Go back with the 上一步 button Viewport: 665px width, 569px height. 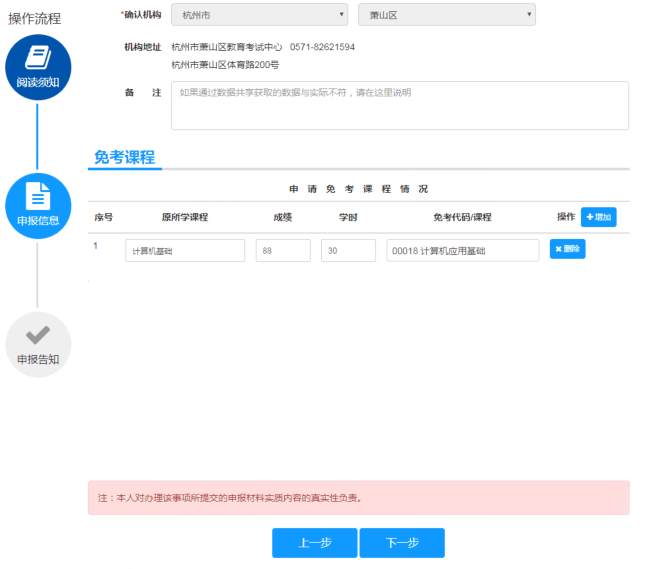(314, 543)
